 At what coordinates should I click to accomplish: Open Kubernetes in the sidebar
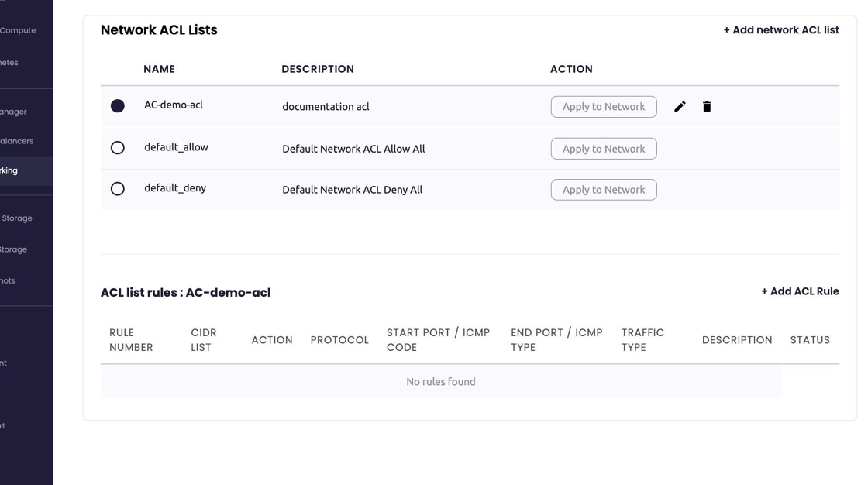point(9,63)
